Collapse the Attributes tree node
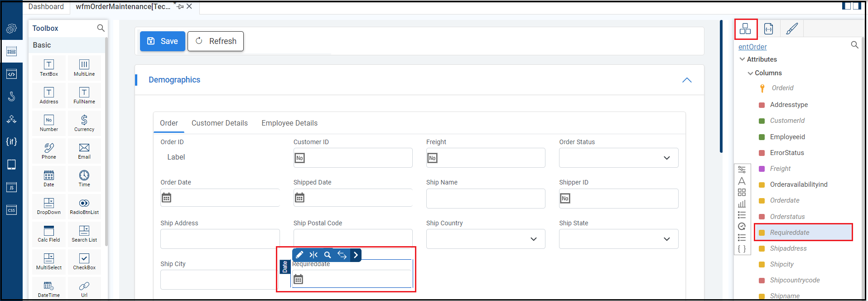This screenshot has height=301, width=868. point(742,59)
